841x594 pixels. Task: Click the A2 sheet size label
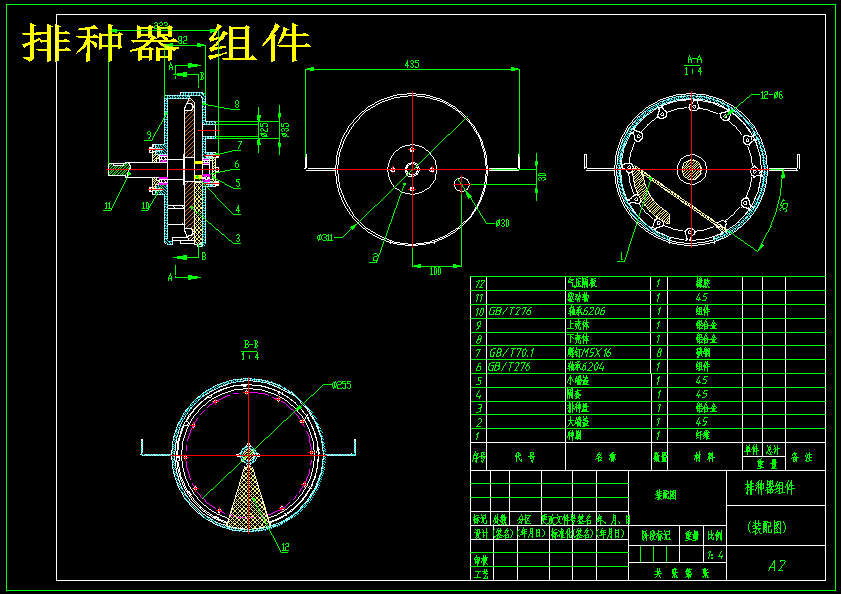pyautogui.click(x=778, y=566)
